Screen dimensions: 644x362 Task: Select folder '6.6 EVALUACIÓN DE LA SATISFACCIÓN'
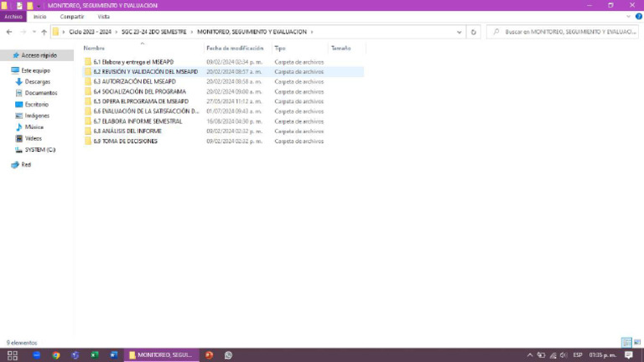click(146, 111)
